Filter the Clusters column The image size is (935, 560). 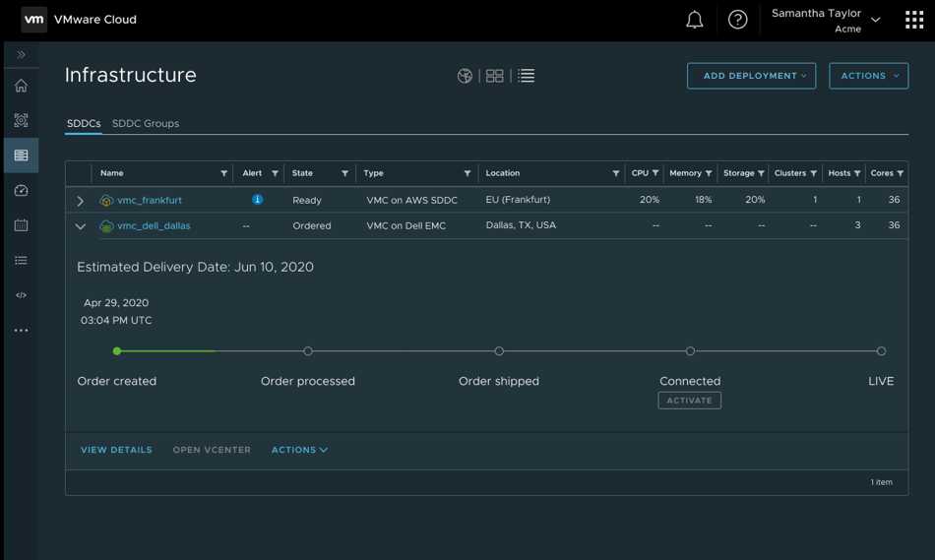813,173
